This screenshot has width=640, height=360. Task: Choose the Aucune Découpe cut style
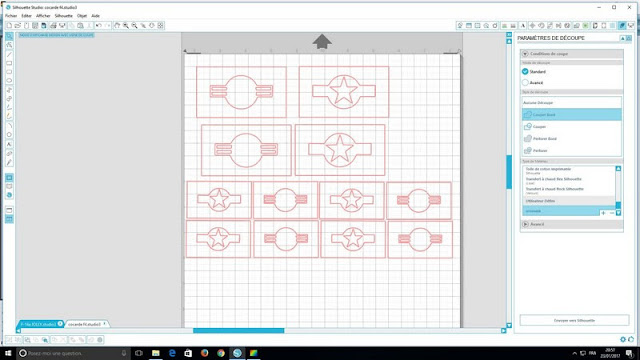pyautogui.click(x=571, y=102)
